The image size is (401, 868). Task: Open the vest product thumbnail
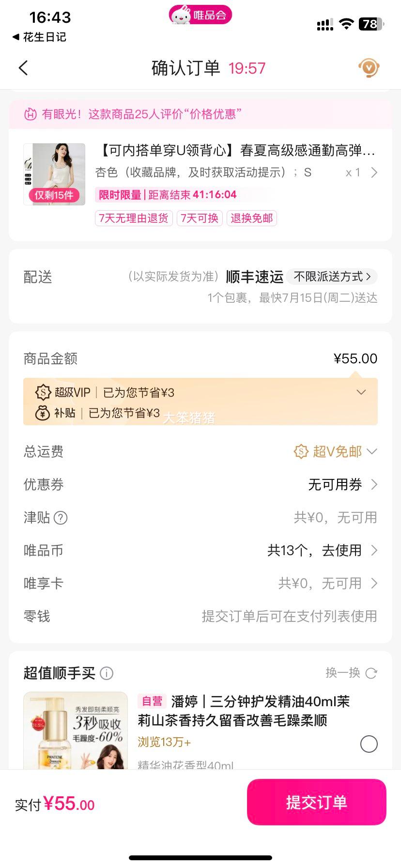[54, 174]
